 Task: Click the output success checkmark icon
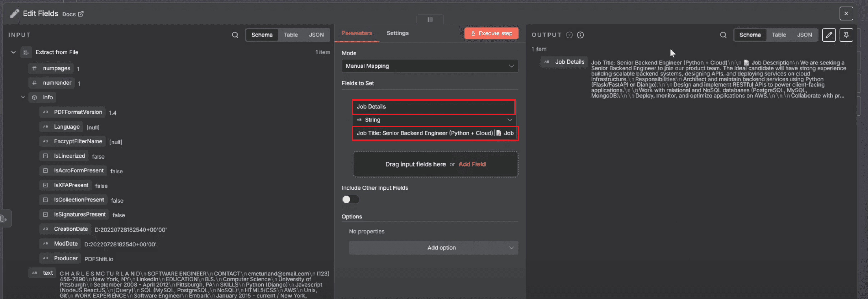tap(569, 35)
